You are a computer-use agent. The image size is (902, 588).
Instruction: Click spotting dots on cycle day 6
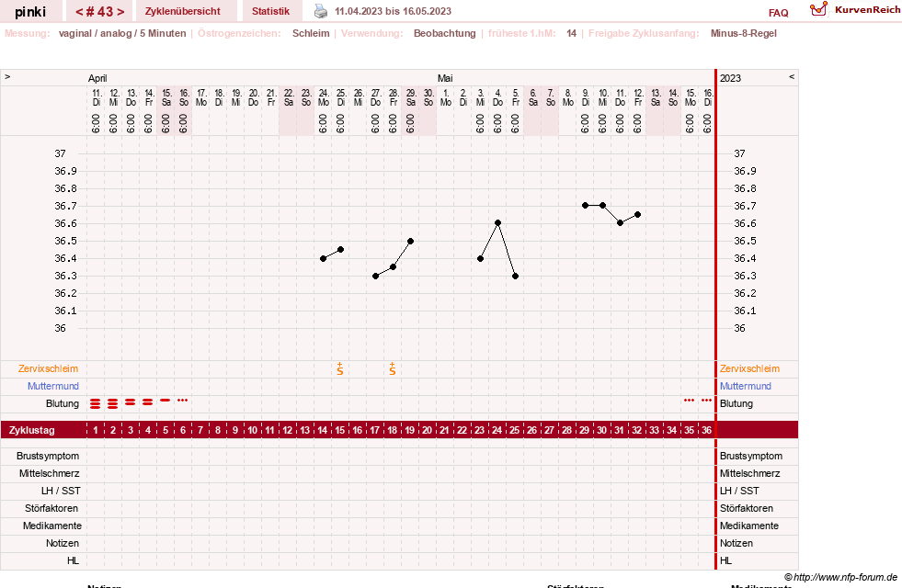182,400
